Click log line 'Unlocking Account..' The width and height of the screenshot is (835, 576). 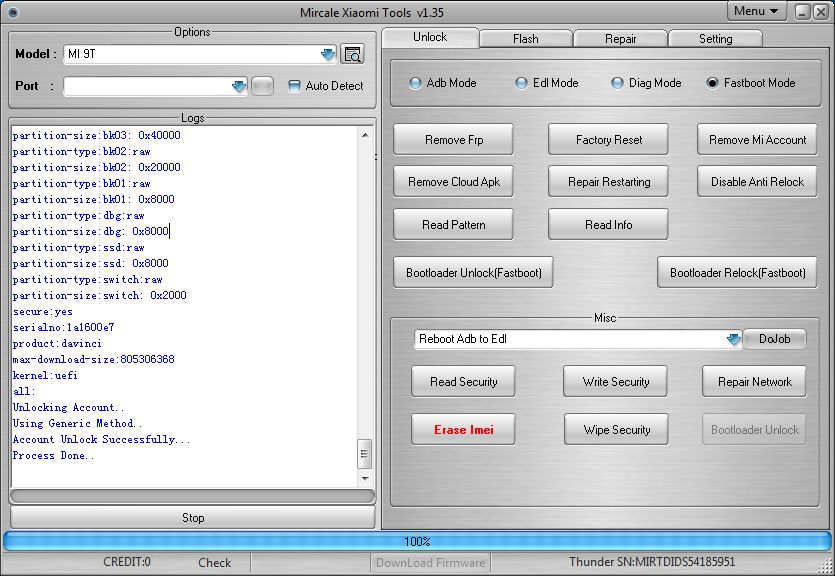tap(68, 407)
